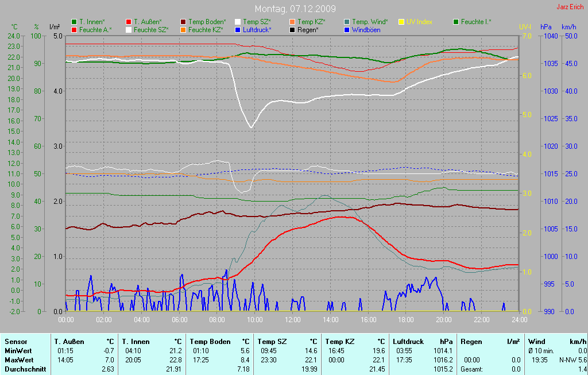The height and width of the screenshot is (375, 588).
Task: Select the Luftdruck* legend label
Action: [x=257, y=30]
